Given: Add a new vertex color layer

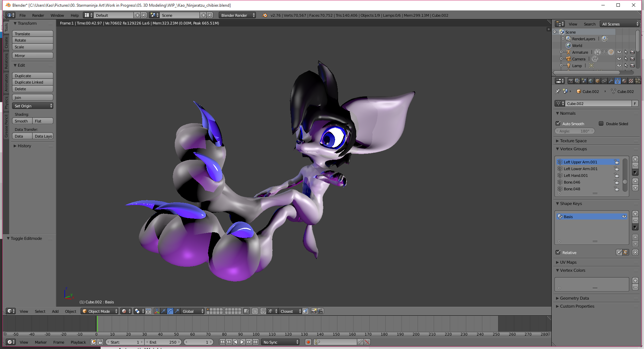Looking at the screenshot, I should (x=635, y=281).
